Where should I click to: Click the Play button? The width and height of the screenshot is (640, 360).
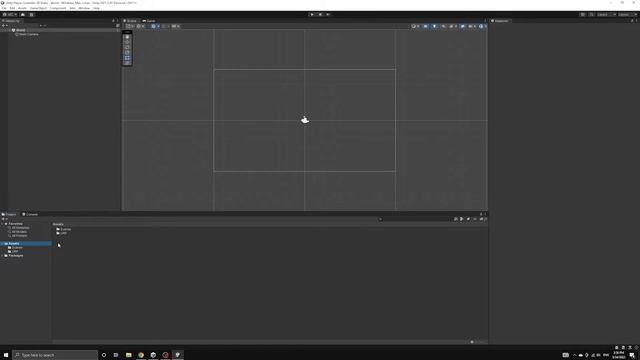(312, 15)
